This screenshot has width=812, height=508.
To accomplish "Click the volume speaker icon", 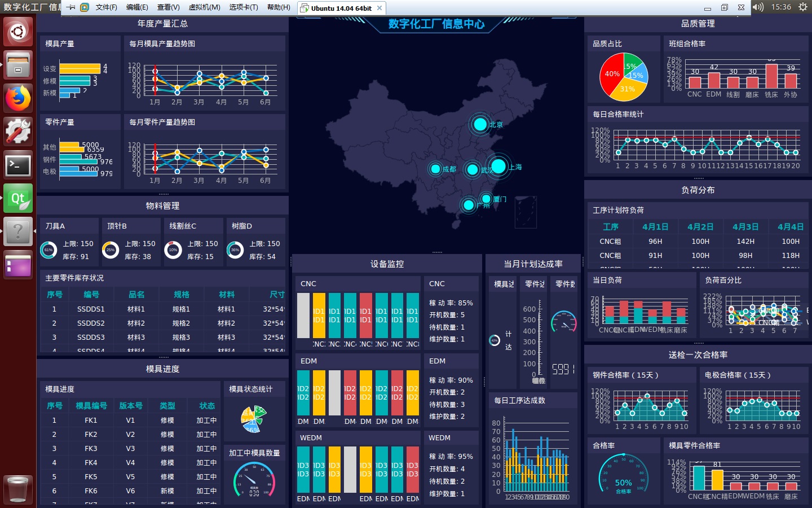I will point(758,7).
